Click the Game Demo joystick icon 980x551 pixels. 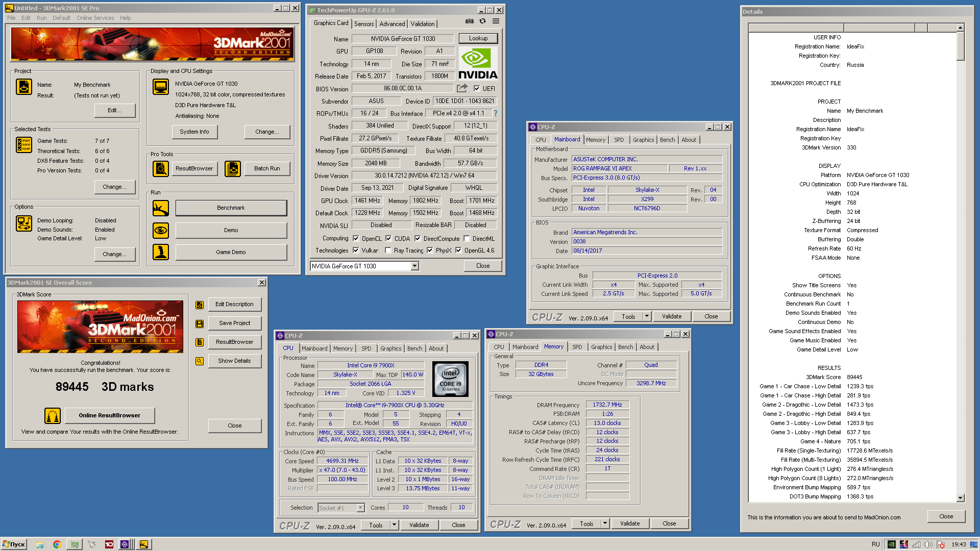[161, 252]
